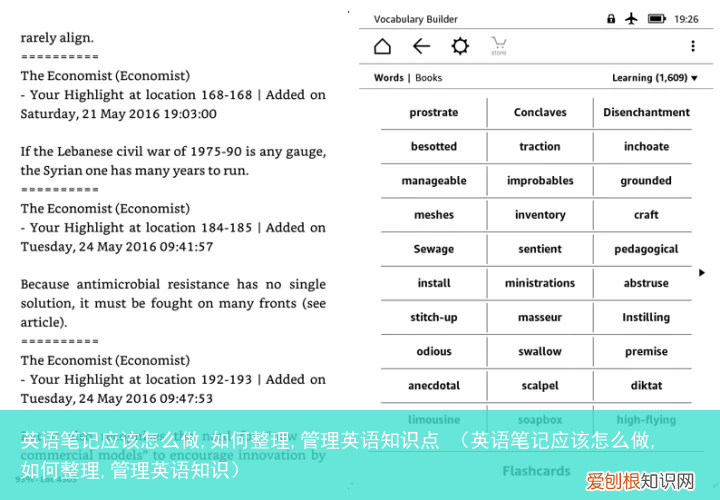Viewport: 720px width, 500px height.
Task: Select the word ministrations
Action: click(x=540, y=283)
